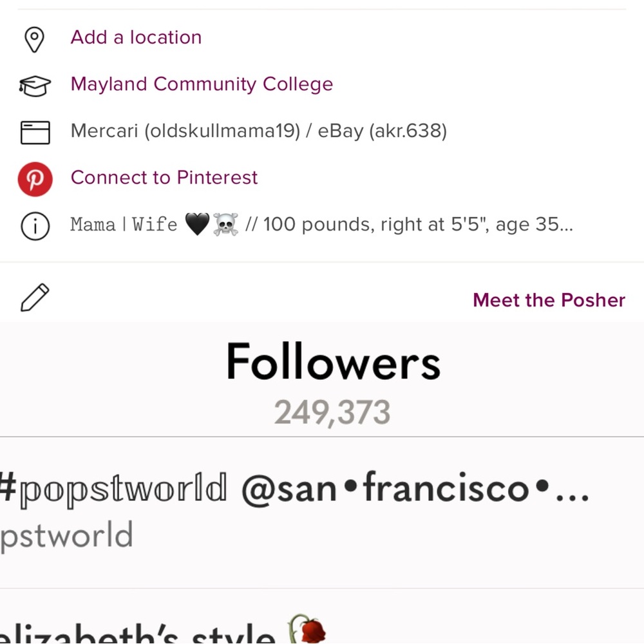Open the Meet the Posher link
The width and height of the screenshot is (644, 644).
click(549, 300)
